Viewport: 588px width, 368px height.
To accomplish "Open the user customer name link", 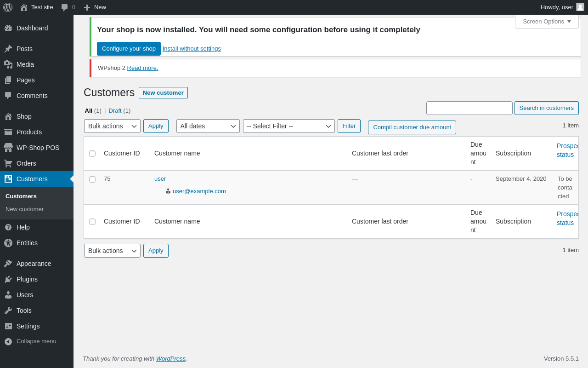I will (160, 179).
